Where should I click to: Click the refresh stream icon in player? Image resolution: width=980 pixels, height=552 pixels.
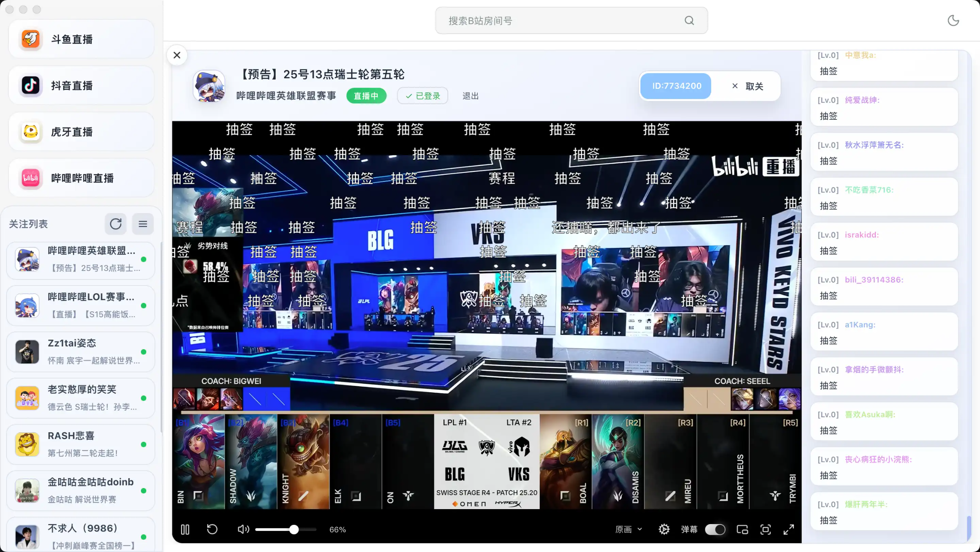pyautogui.click(x=212, y=529)
